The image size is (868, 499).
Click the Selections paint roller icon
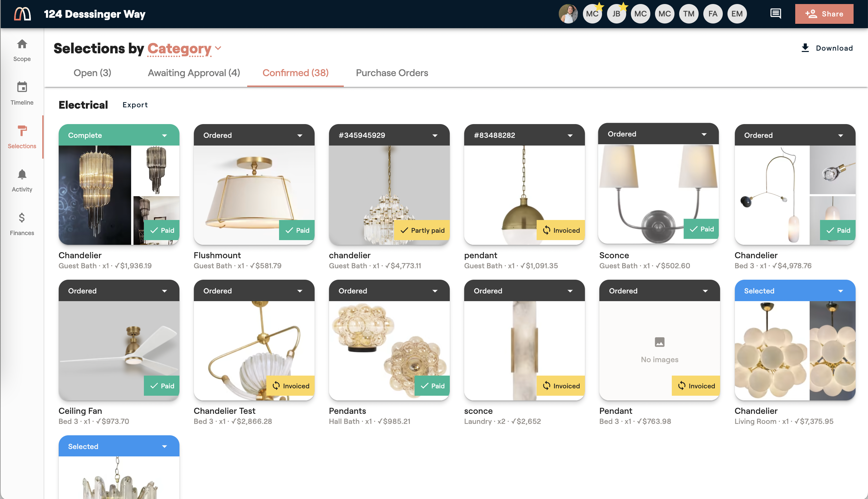click(x=22, y=130)
